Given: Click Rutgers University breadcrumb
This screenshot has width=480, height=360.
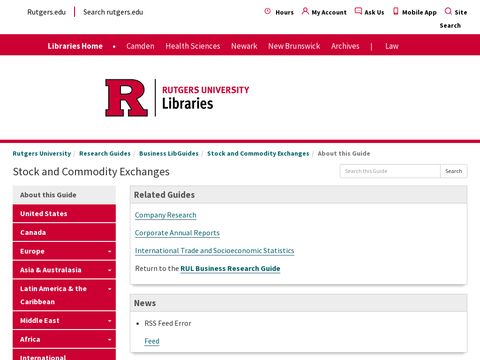Looking at the screenshot, I should (42, 154).
